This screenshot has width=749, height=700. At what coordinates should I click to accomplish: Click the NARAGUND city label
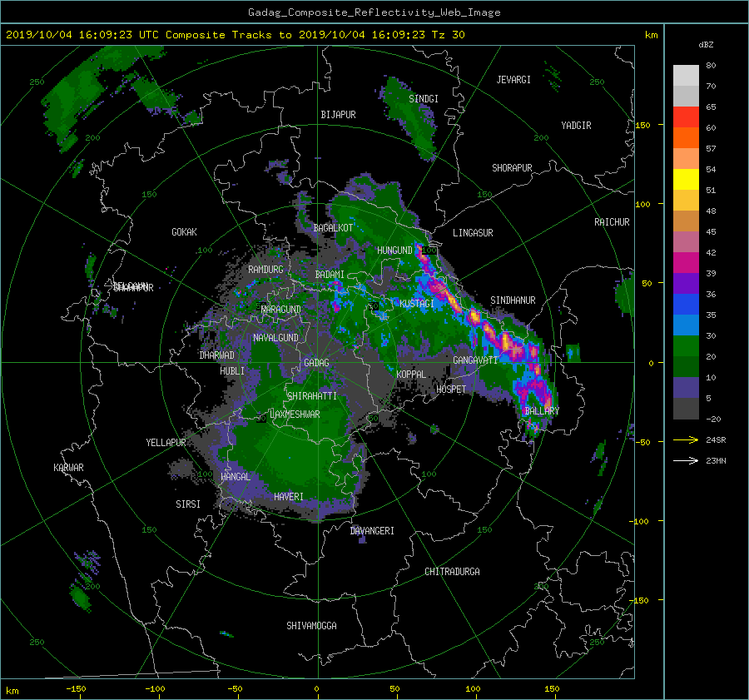click(x=281, y=310)
